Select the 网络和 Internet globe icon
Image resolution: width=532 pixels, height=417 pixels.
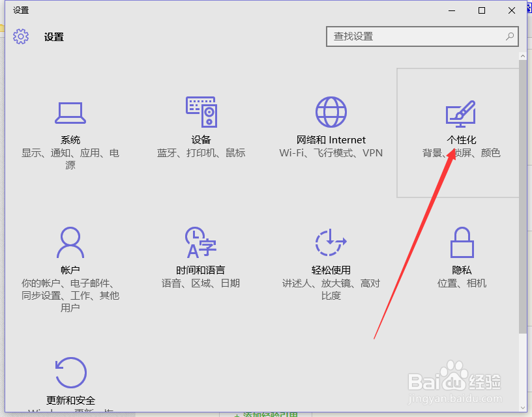(331, 111)
